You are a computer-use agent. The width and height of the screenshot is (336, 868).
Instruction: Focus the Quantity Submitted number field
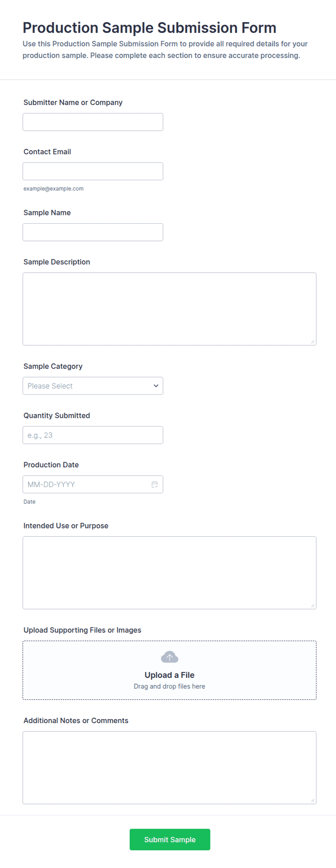[x=93, y=435]
